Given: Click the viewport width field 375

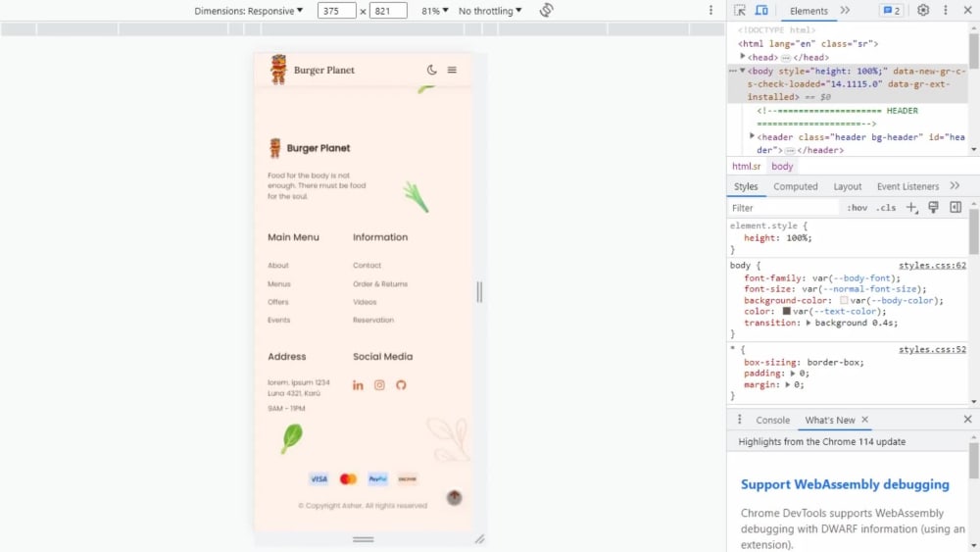Looking at the screenshot, I should (336, 11).
